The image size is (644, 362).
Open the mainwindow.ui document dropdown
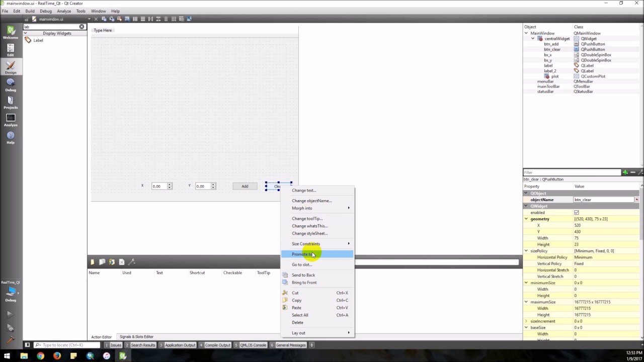pos(89,19)
